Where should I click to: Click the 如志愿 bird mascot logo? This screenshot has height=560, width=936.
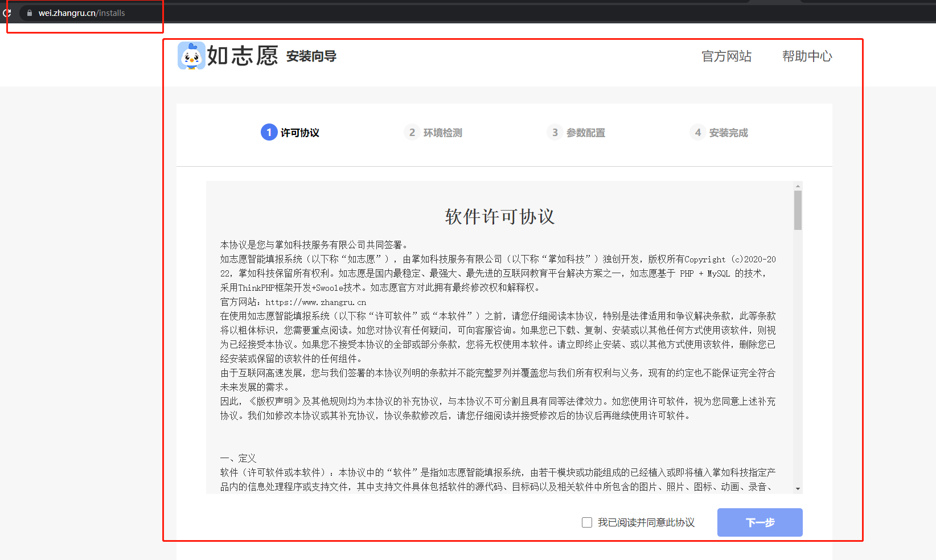coord(191,56)
